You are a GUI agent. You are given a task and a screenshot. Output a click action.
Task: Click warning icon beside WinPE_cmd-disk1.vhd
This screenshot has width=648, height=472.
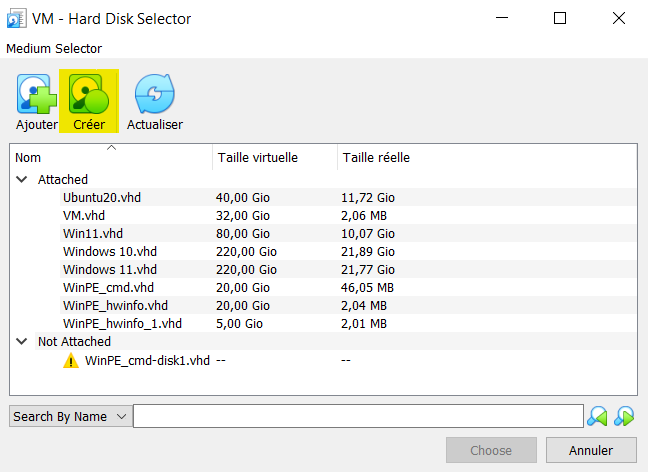pyautogui.click(x=71, y=360)
